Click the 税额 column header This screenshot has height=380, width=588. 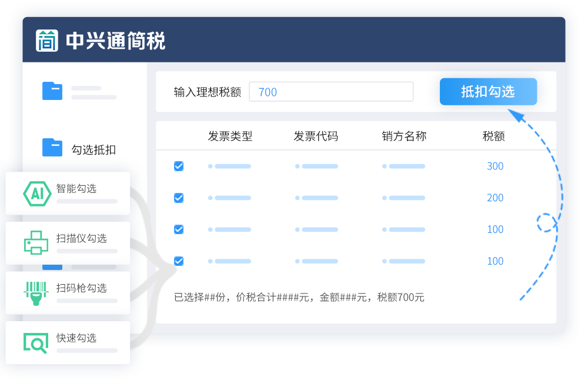pos(493,136)
